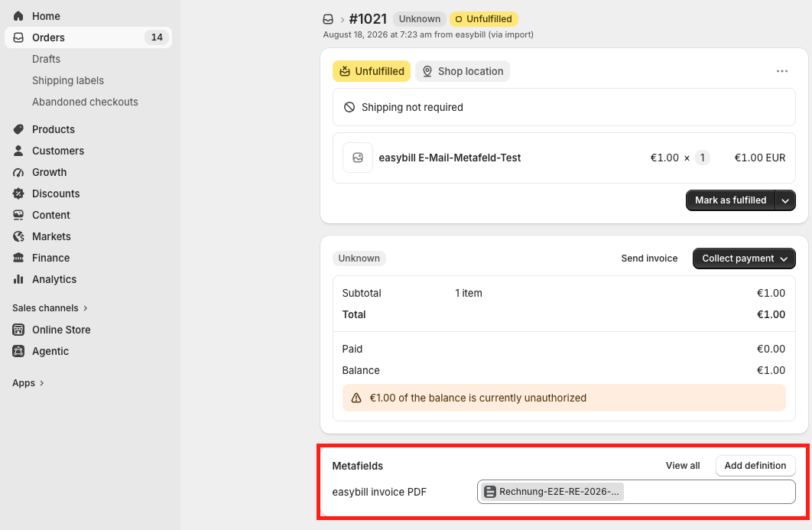The width and height of the screenshot is (812, 530).
Task: Click the '€1.00 EUR' line total
Action: (760, 158)
